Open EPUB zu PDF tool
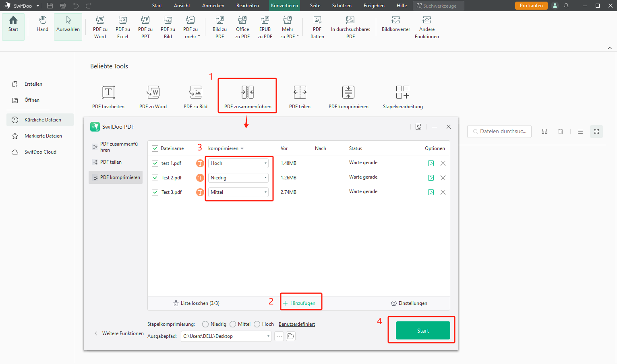This screenshot has height=364, width=617. coord(265,27)
